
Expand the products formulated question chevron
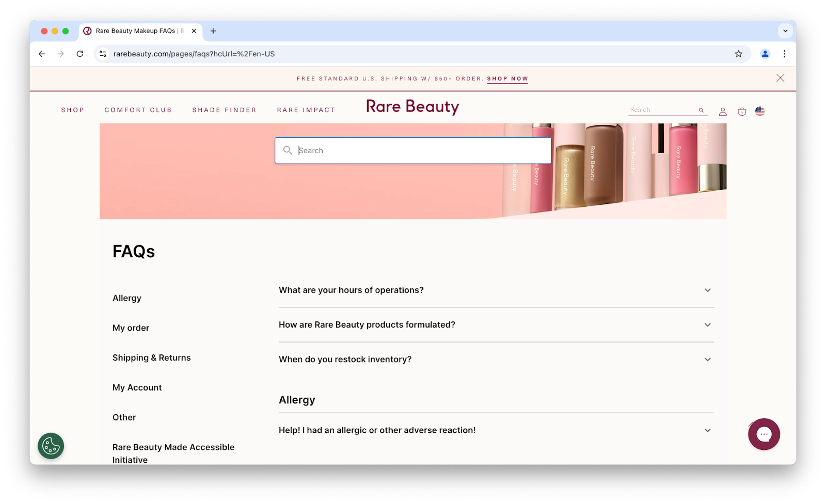(708, 325)
